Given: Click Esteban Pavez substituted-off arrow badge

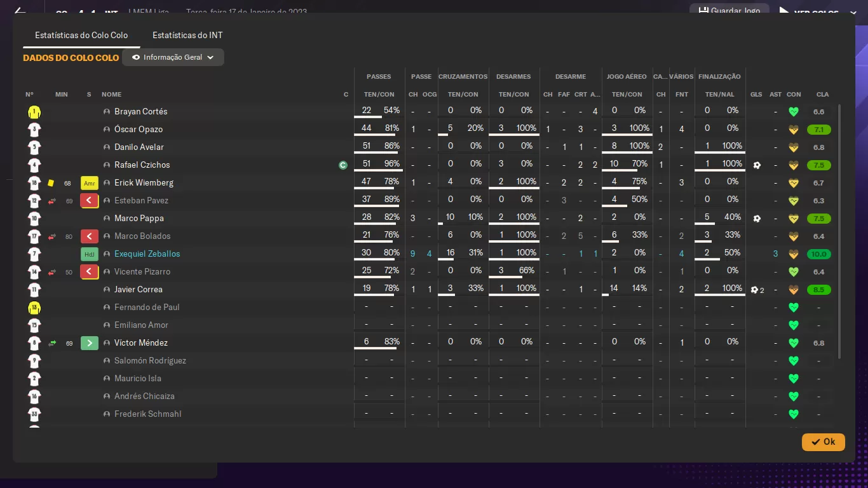Looking at the screenshot, I should [x=90, y=201].
